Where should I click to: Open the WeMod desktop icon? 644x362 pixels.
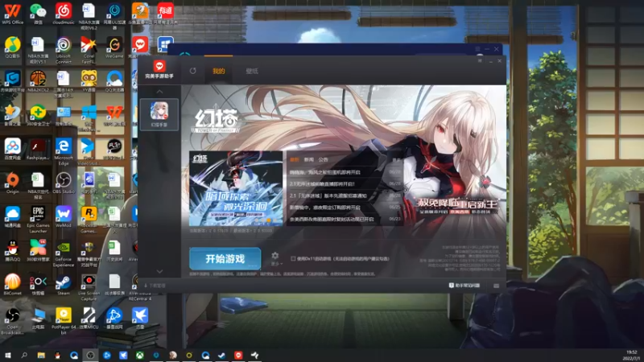click(64, 217)
